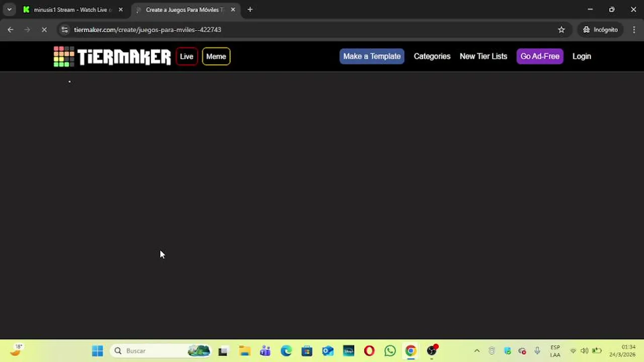The width and height of the screenshot is (644, 362).
Task: Stop loading the page
Action: pyautogui.click(x=44, y=30)
